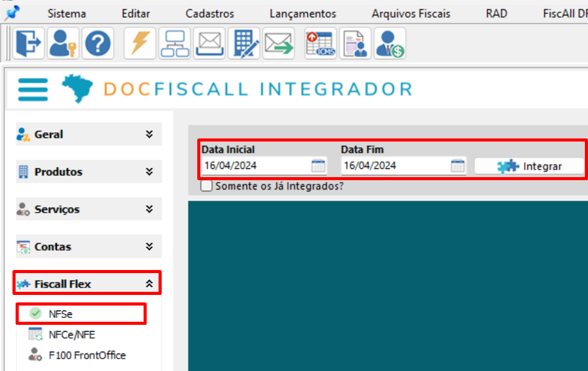Screen dimensions: 588x371
Task: Expand the Contas section chevron
Action: click(x=149, y=246)
